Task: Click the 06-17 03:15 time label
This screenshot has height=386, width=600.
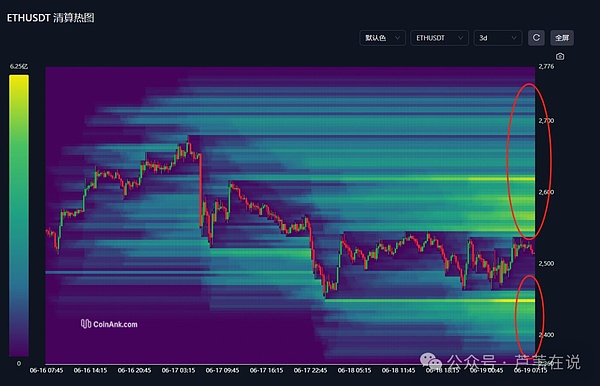Action: pos(178,370)
